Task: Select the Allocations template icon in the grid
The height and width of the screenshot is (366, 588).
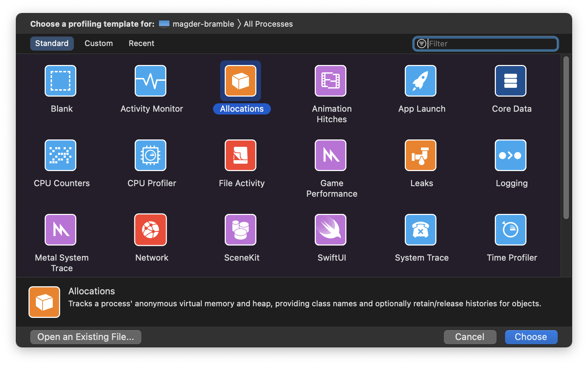Action: [241, 81]
